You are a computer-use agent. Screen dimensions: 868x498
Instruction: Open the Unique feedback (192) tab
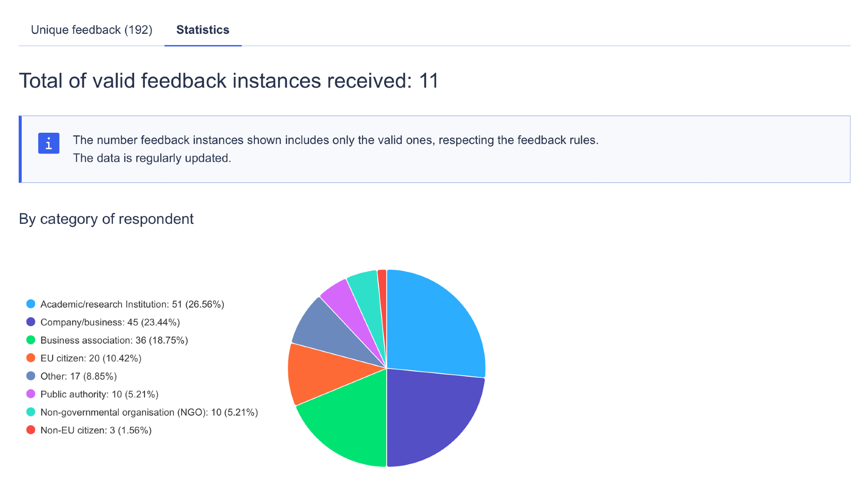click(92, 30)
